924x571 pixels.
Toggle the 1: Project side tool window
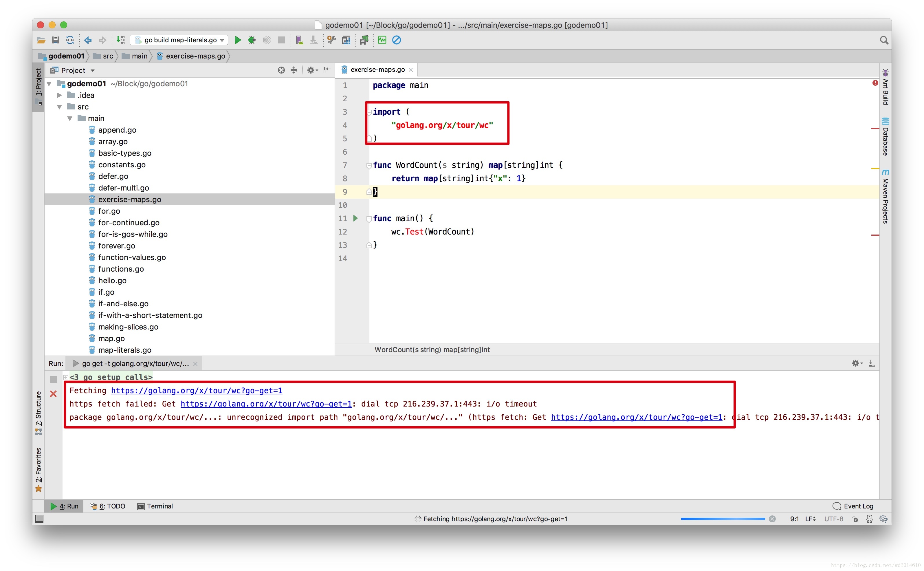pyautogui.click(x=38, y=87)
